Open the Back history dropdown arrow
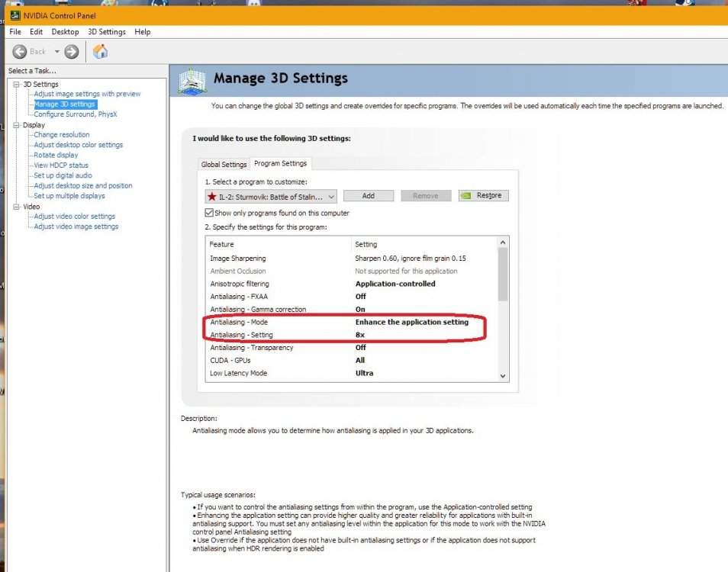Viewport: 728px width, 572px height. pos(57,52)
